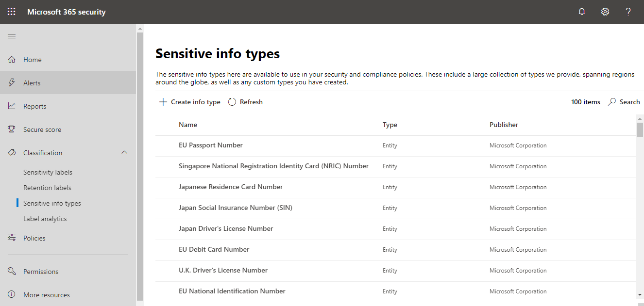The image size is (644, 306).
Task: Click the Search label in the list toolbar
Action: click(630, 102)
